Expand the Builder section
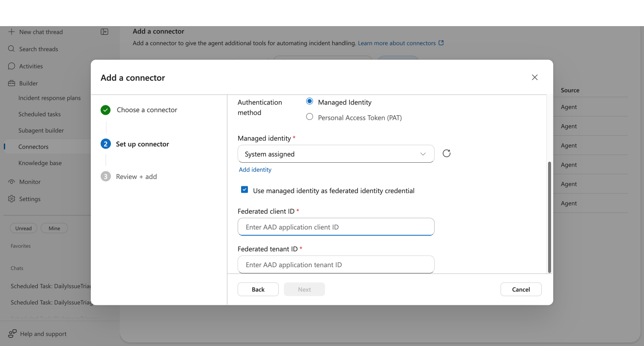 coord(29,84)
